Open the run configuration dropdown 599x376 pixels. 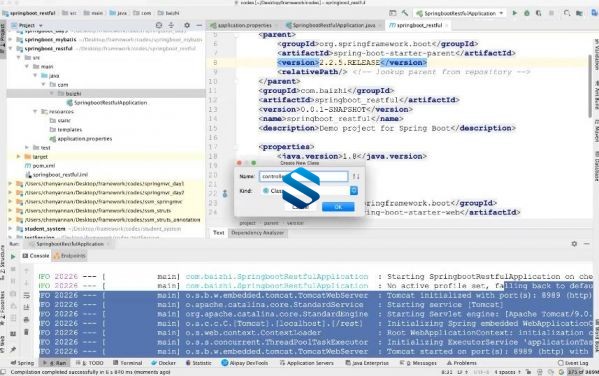(460, 13)
